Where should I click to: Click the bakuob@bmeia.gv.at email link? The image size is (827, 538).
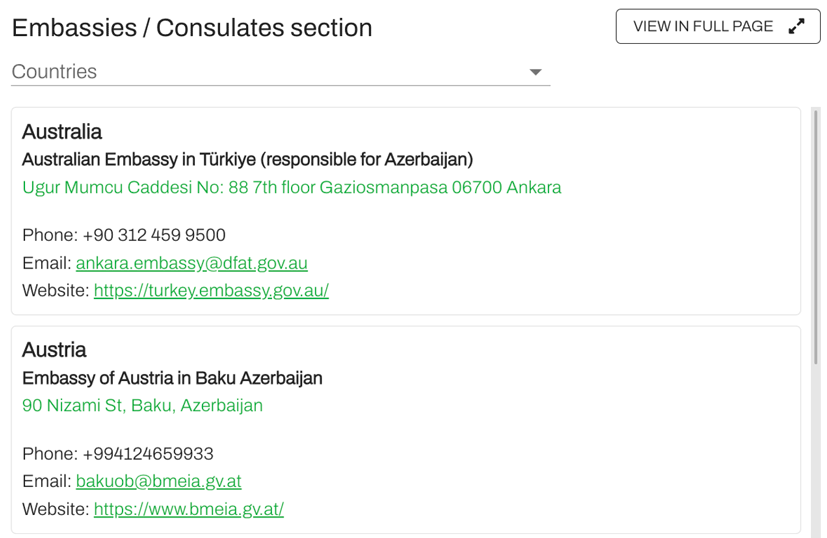(158, 481)
